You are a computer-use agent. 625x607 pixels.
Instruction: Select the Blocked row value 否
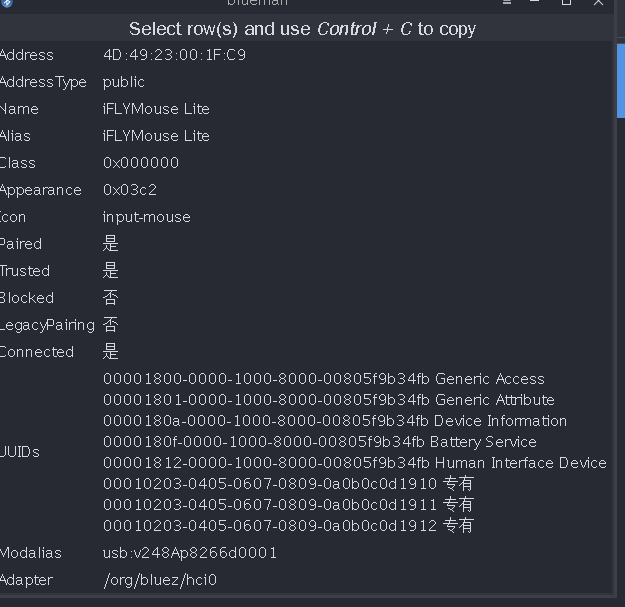(110, 298)
